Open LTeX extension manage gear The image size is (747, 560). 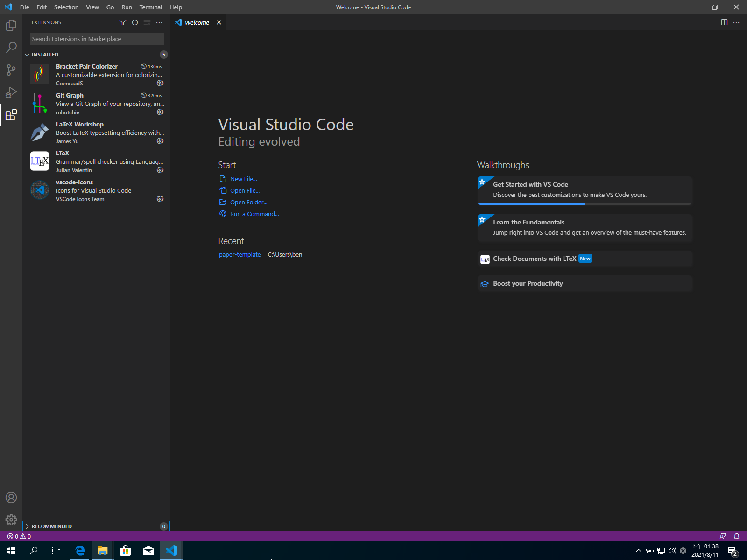coord(160,170)
